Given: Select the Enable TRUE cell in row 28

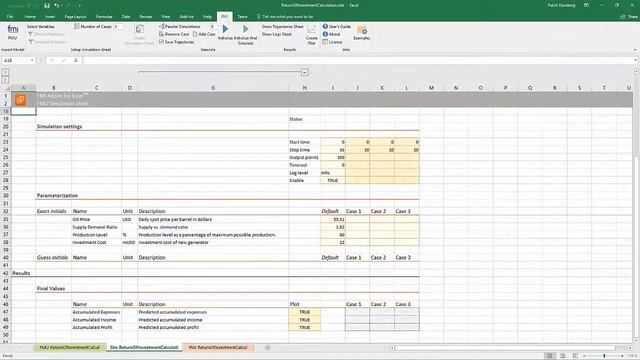Looking at the screenshot, I should point(333,180).
